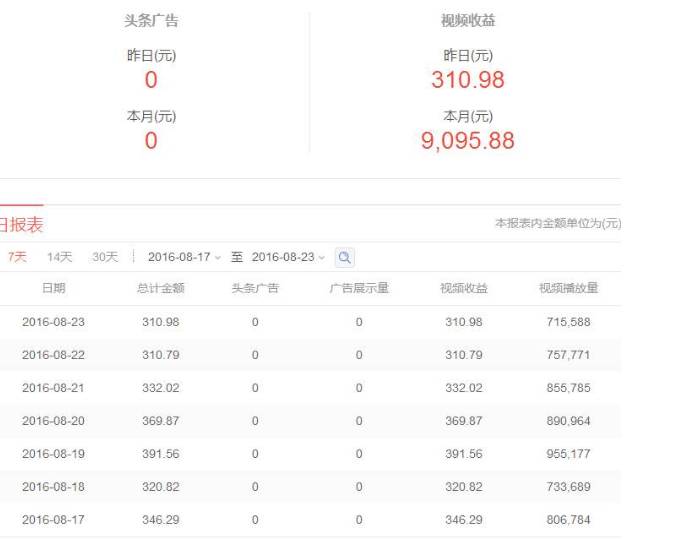
Task: Click the 头条广告 column header
Action: 255,288
